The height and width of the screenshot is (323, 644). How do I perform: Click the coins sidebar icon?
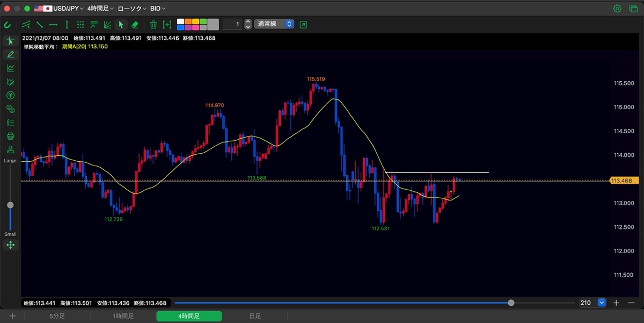[x=10, y=109]
